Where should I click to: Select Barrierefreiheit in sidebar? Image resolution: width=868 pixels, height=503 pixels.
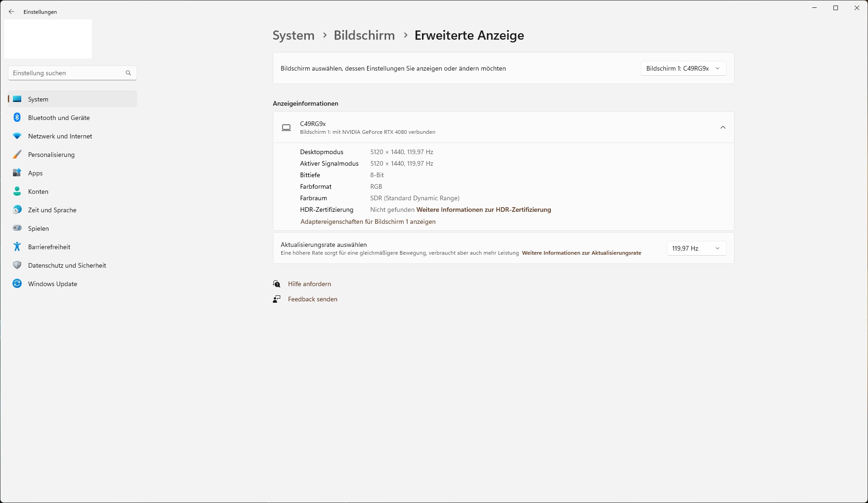coord(72,247)
